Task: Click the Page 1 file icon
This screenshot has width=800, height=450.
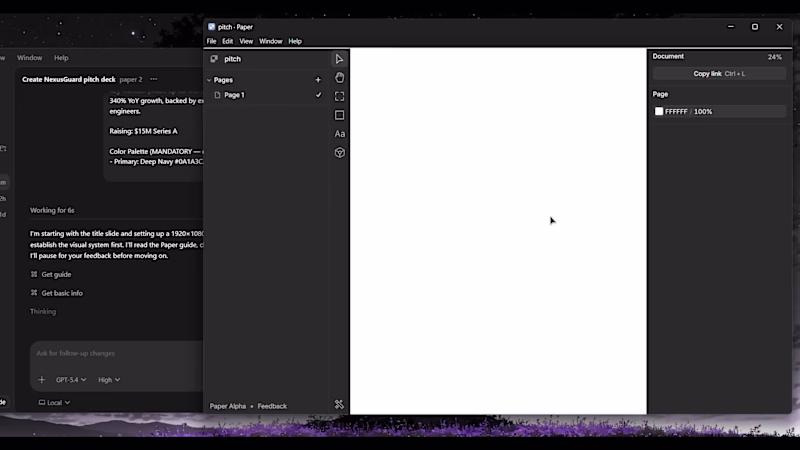Action: coord(217,95)
